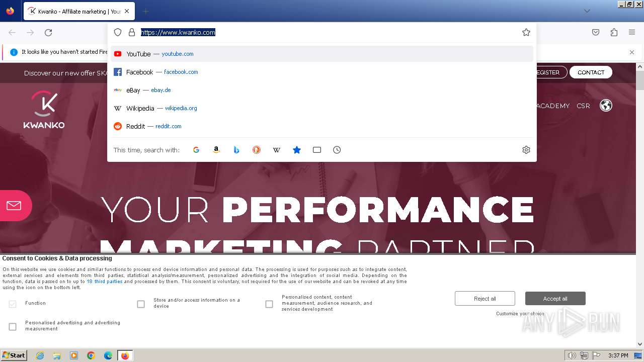The image size is (644, 362).
Task: Click the Kwanko logo
Action: point(44,110)
